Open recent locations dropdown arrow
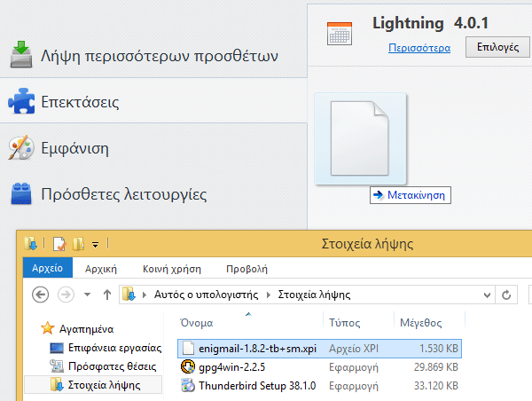 87,295
